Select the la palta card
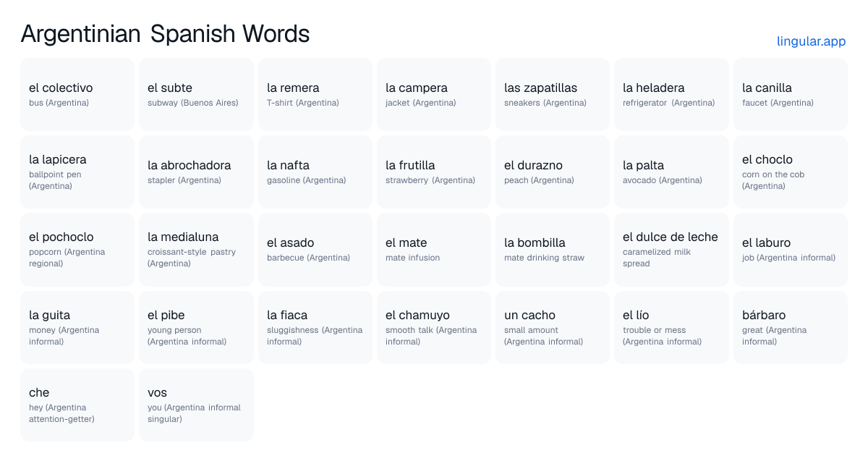Screen dimensions: 868x456 pos(671,172)
